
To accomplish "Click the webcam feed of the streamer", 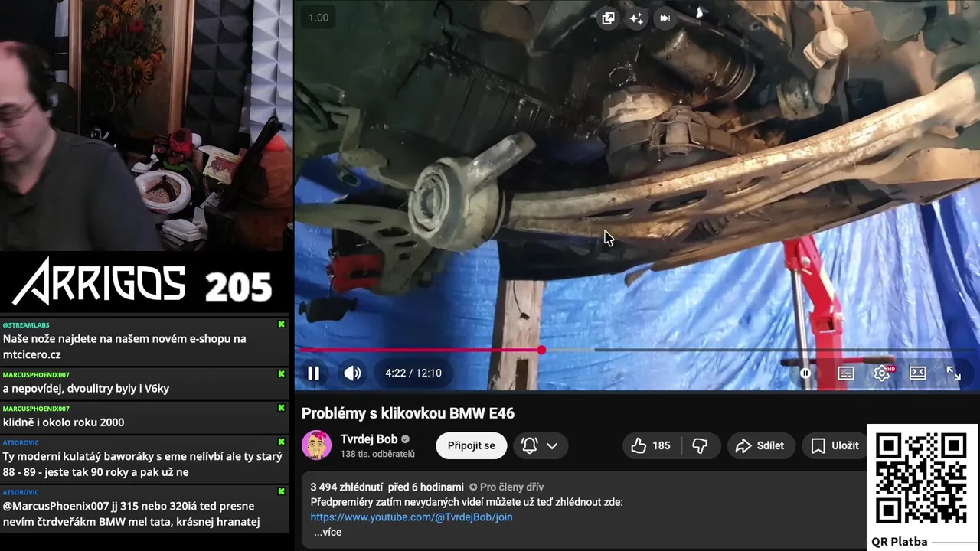I will (x=146, y=125).
